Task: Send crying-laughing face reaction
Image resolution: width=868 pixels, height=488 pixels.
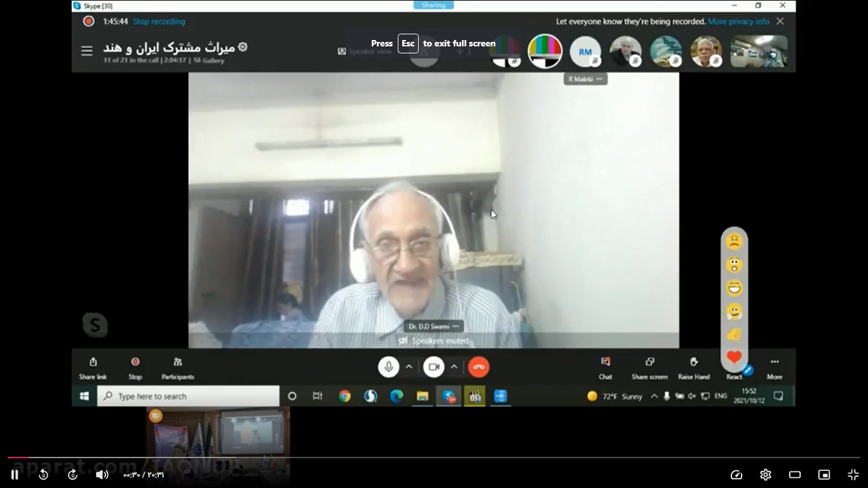Action: point(735,311)
